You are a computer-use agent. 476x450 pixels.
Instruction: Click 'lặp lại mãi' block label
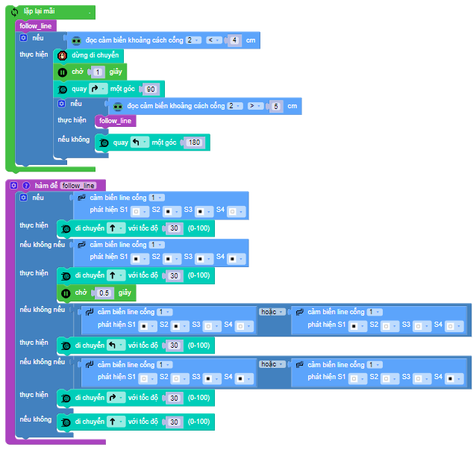[x=39, y=11]
